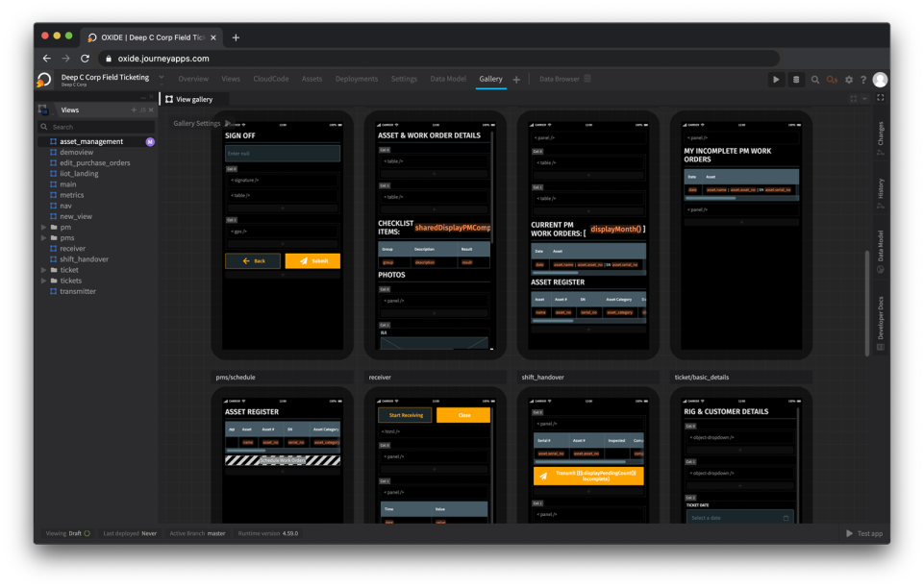This screenshot has width=923, height=588.
Task: Expand the pm folder in Views
Action: pos(43,227)
